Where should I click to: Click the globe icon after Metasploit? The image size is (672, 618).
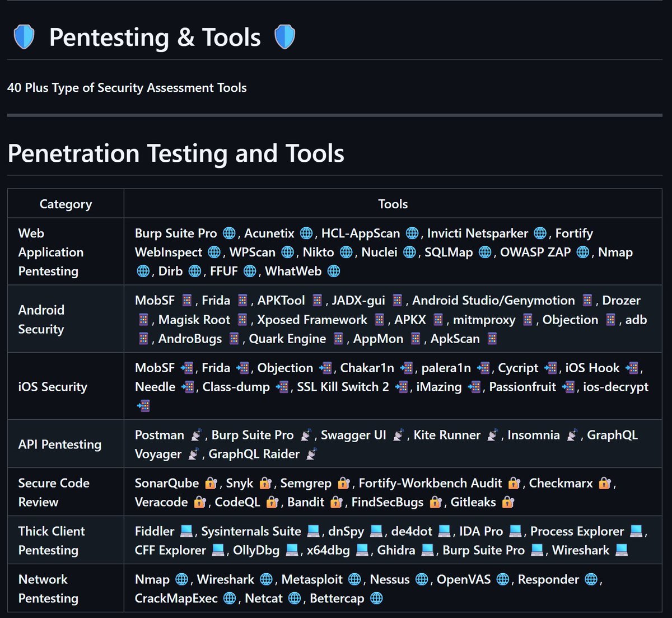tap(354, 579)
